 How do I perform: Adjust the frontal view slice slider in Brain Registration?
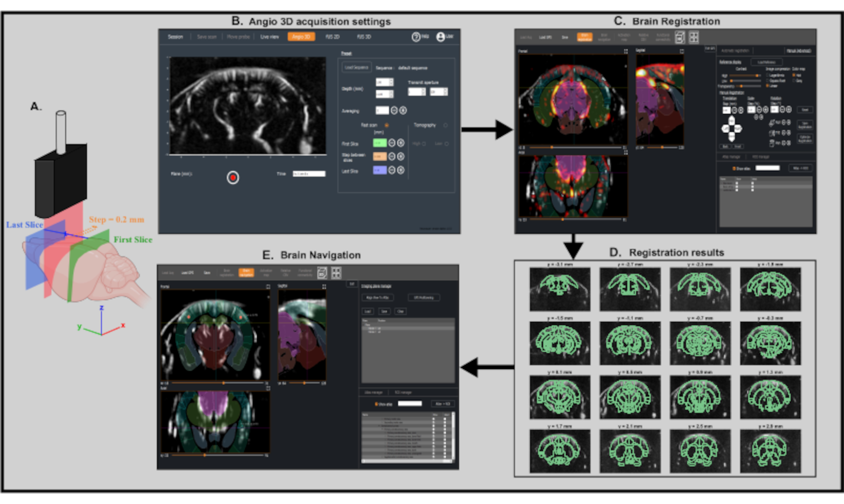click(552, 147)
